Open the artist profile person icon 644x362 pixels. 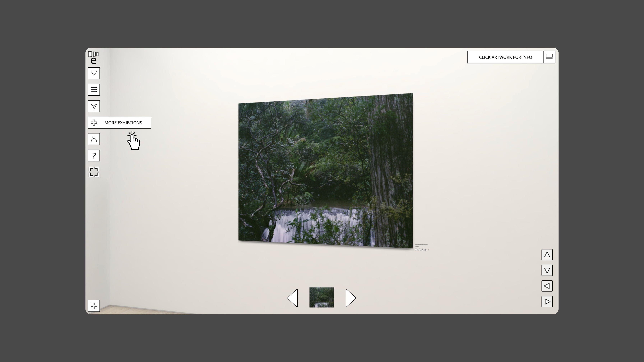point(94,139)
